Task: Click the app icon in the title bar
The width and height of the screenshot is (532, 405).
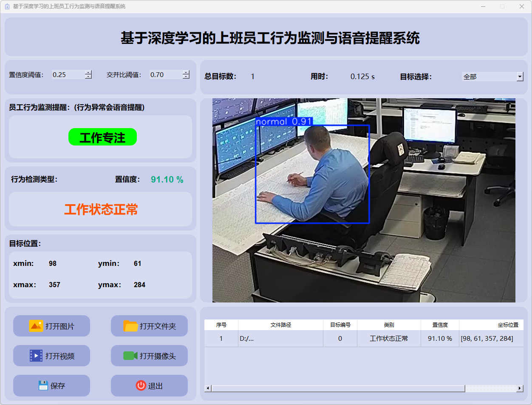Action: coord(7,6)
